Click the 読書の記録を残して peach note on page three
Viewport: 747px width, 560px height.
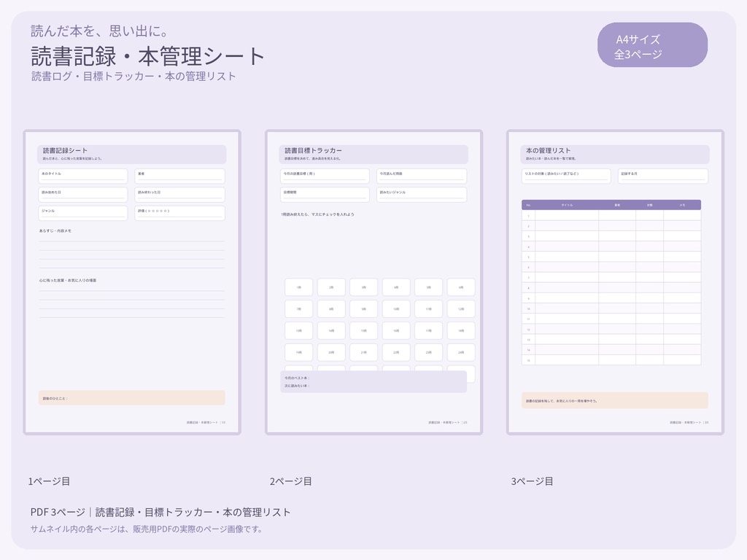[x=614, y=400]
